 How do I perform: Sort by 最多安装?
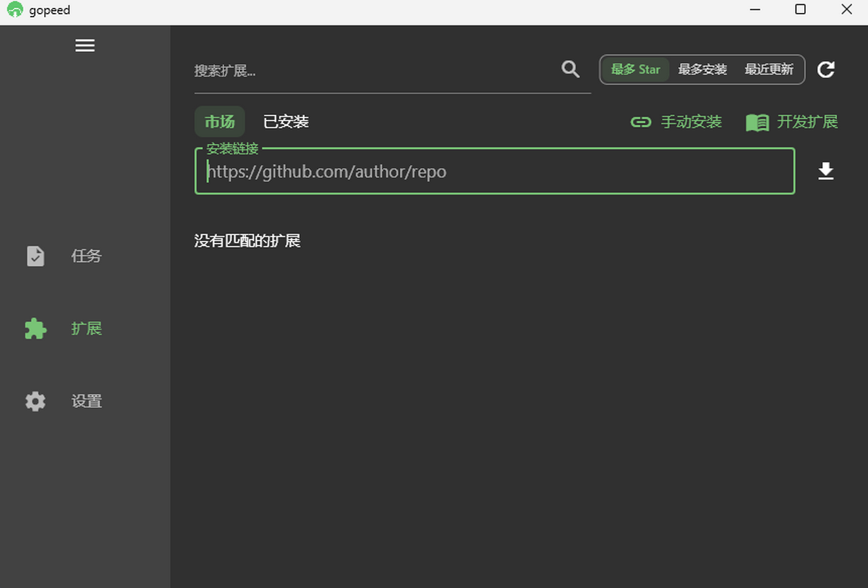[x=702, y=69]
